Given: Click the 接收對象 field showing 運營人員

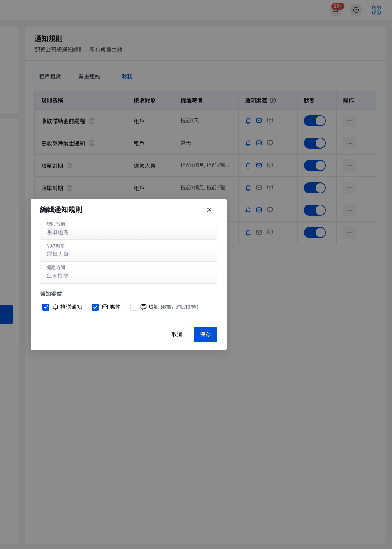Looking at the screenshot, I should [x=129, y=254].
